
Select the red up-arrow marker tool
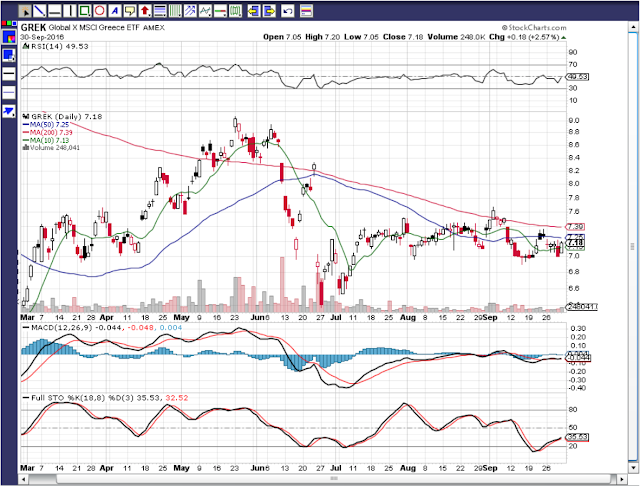pyautogui.click(x=145, y=11)
